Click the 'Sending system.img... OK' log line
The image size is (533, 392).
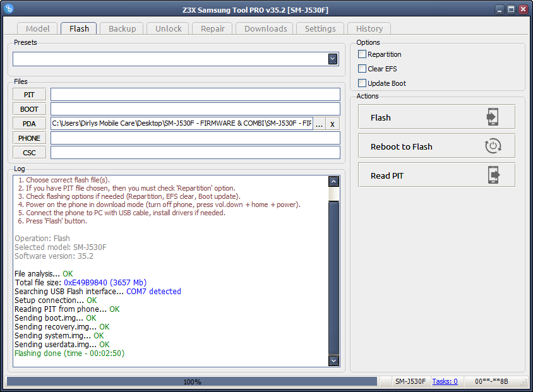(59, 336)
